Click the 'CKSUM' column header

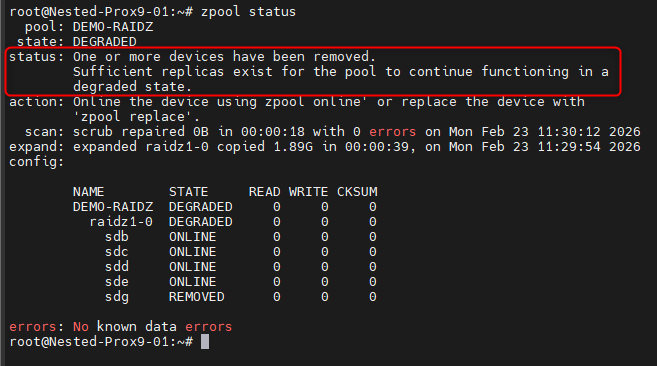(x=357, y=192)
